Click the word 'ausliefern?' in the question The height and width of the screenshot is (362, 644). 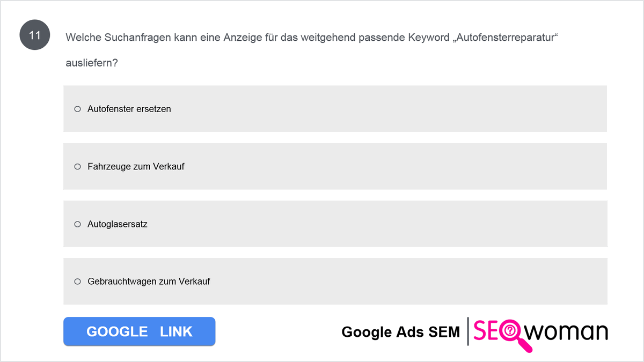(x=92, y=63)
